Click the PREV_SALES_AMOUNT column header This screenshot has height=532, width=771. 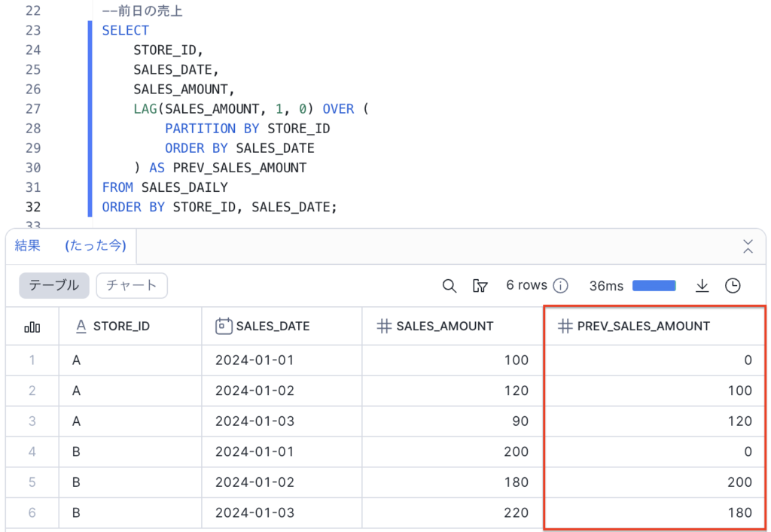(643, 326)
